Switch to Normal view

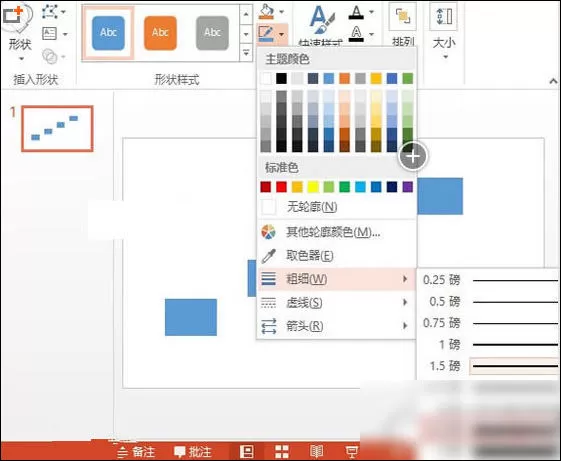[x=247, y=452]
